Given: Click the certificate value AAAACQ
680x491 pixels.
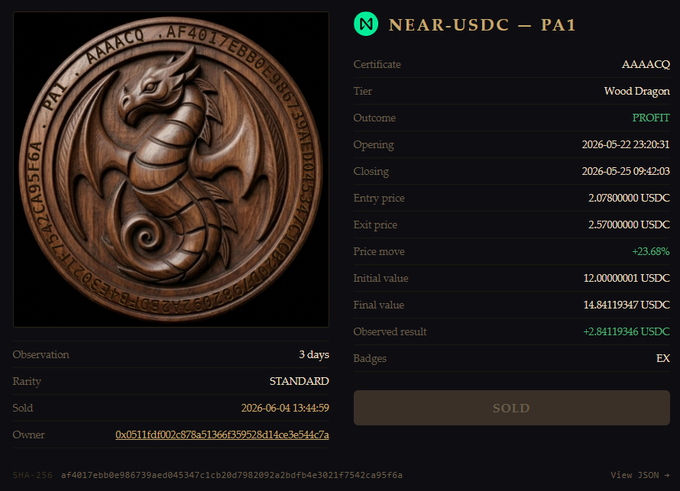Looking at the screenshot, I should (646, 64).
